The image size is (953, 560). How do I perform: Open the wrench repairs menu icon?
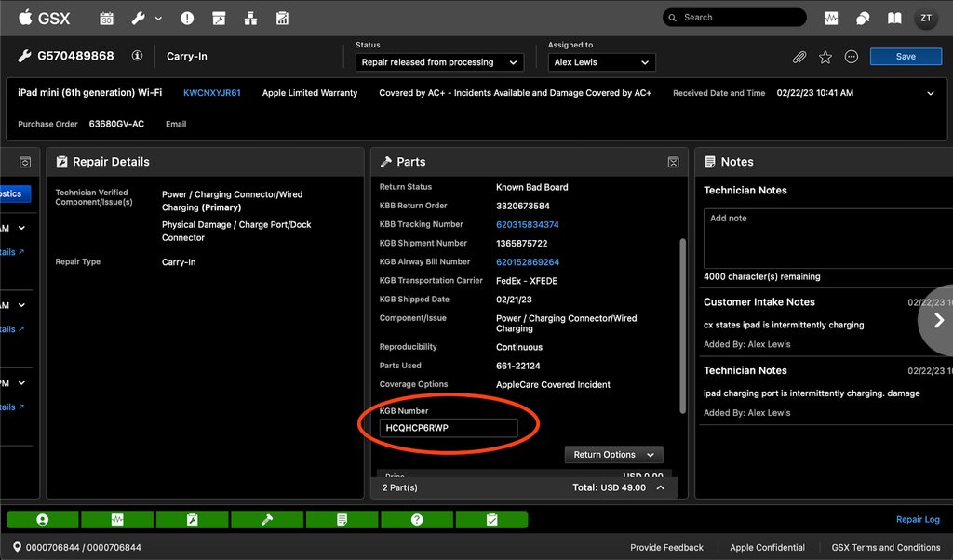[x=139, y=19]
